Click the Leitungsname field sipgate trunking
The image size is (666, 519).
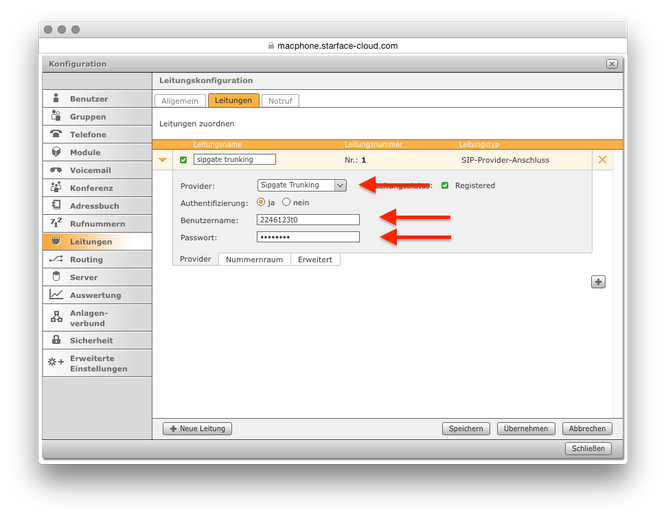click(x=234, y=159)
